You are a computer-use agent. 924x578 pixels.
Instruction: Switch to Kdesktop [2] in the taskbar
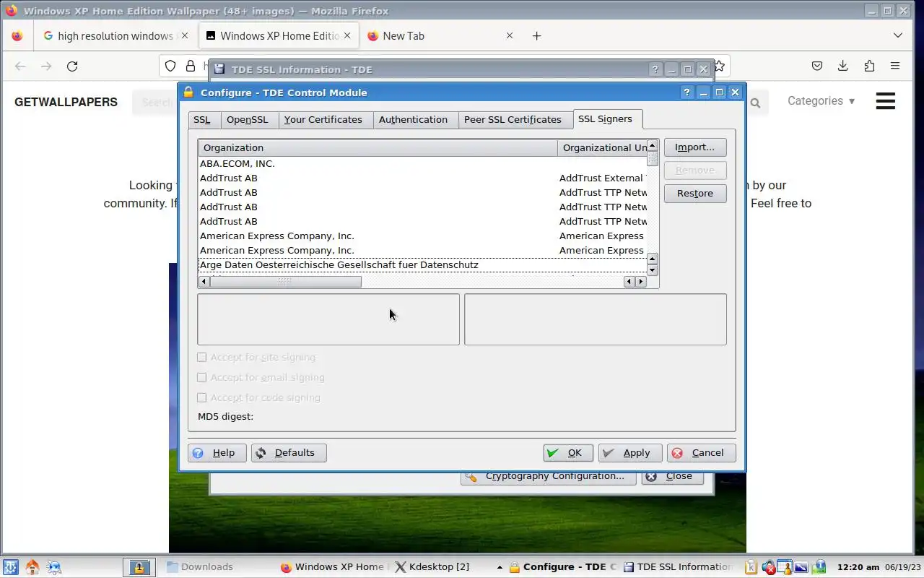433,567
